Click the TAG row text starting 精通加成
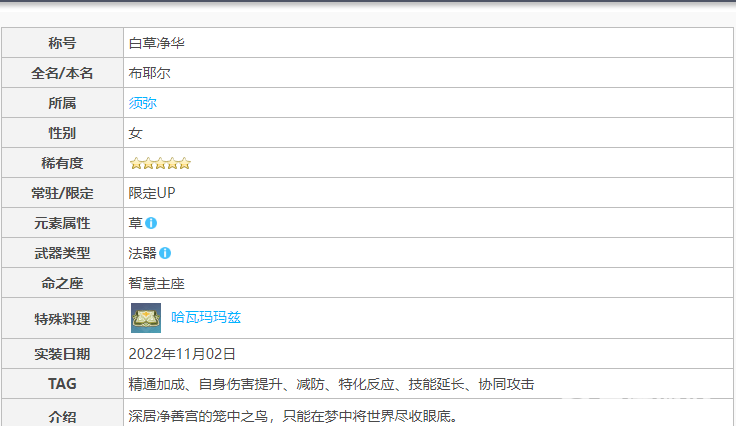The height and width of the screenshot is (426, 736). coord(331,384)
